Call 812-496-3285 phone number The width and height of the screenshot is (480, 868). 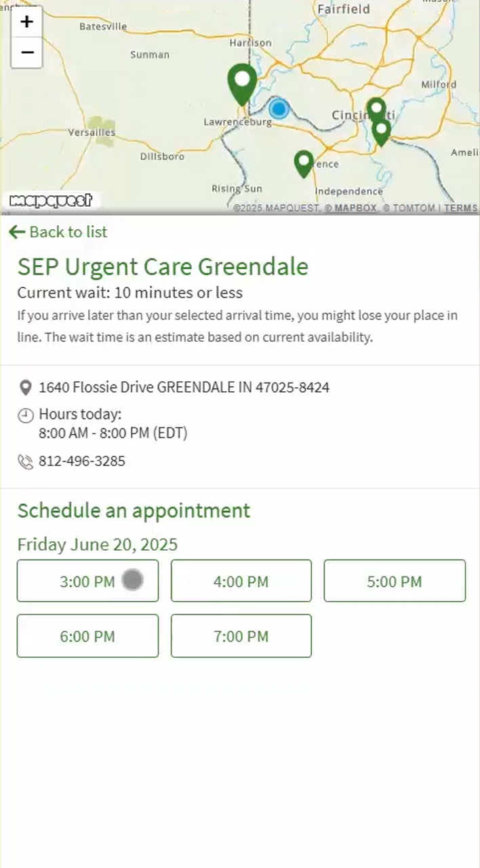(x=82, y=462)
